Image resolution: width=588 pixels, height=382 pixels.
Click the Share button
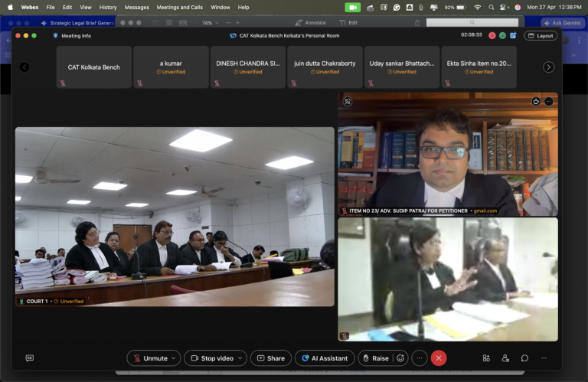pyautogui.click(x=270, y=358)
